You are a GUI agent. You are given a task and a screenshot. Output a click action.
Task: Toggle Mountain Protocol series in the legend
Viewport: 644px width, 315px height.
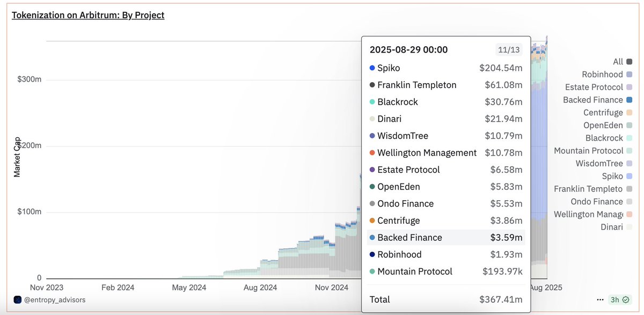(x=594, y=151)
